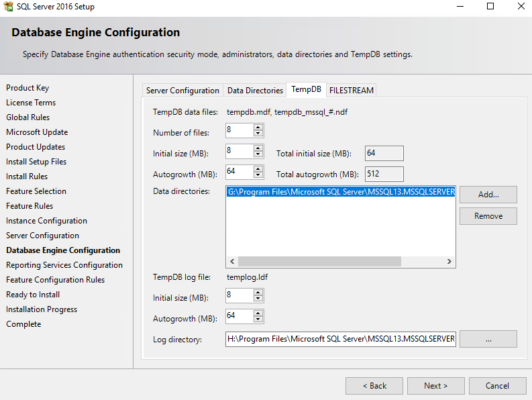Click Install Setup Files step
This screenshot has width=532, height=400.
36,162
